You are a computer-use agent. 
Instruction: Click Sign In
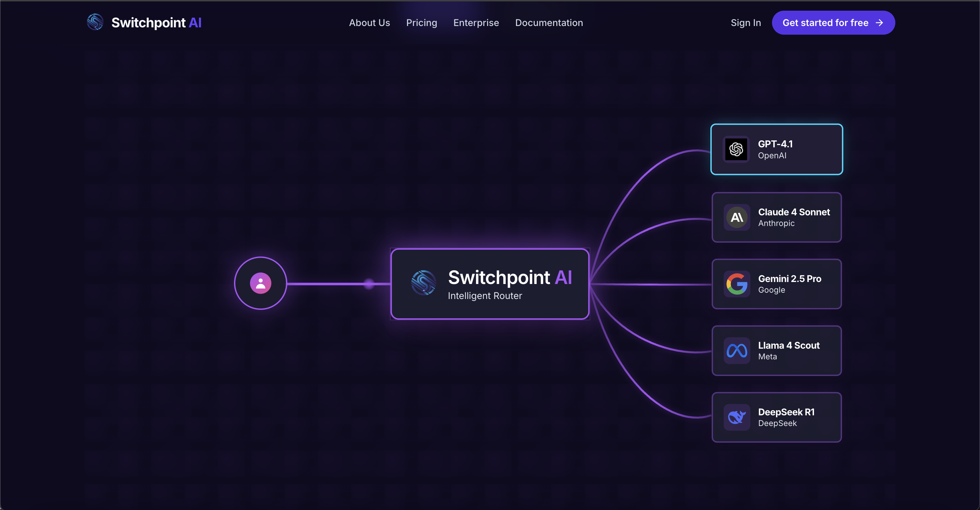coord(745,23)
